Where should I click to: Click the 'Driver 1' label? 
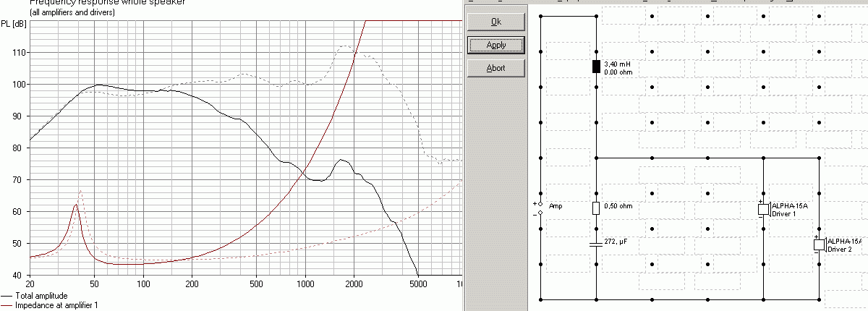tap(784, 213)
